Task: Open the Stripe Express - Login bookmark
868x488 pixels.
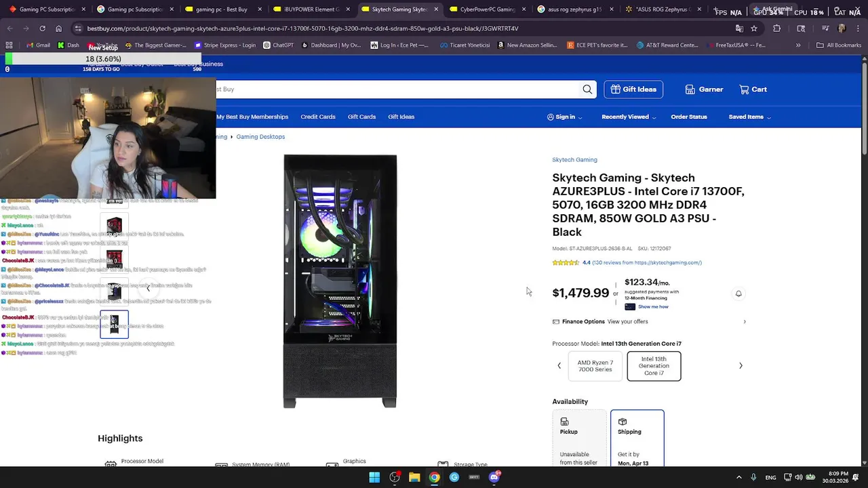Action: pos(225,45)
